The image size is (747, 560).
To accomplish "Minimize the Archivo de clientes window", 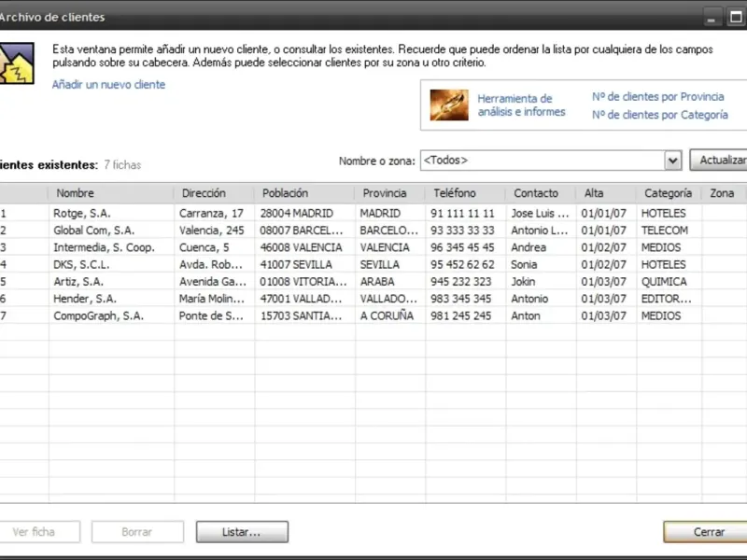I will click(x=712, y=18).
